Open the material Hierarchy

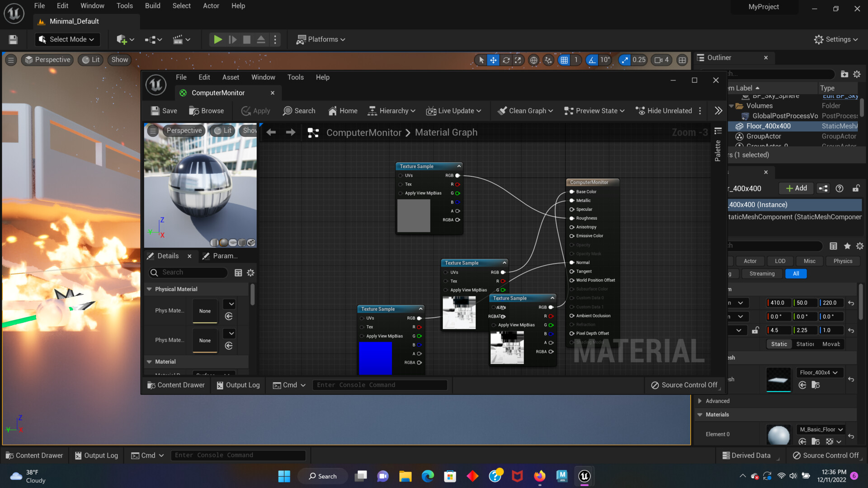391,111
